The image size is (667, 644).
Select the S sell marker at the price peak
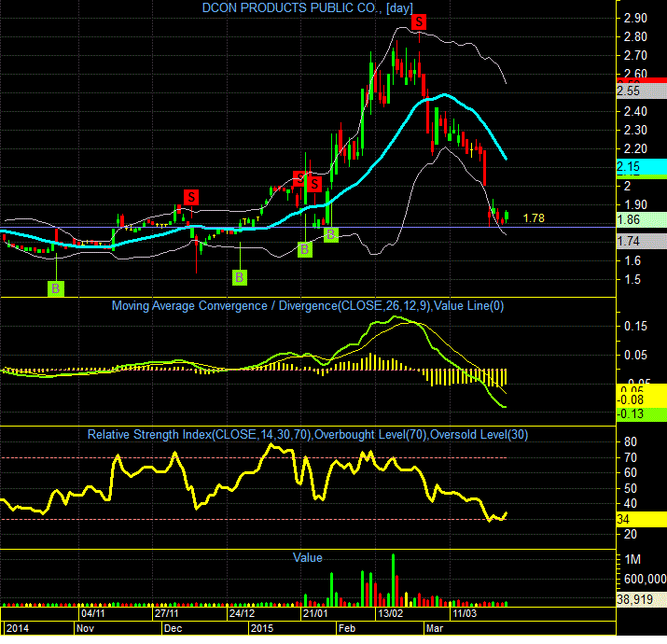(419, 21)
